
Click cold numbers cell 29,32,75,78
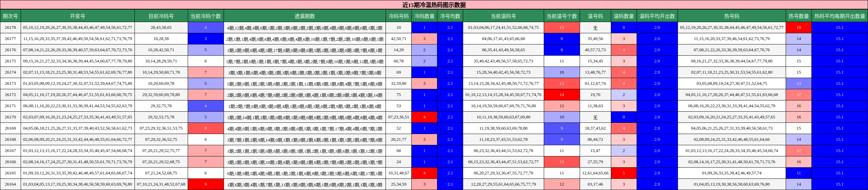(x=161, y=106)
